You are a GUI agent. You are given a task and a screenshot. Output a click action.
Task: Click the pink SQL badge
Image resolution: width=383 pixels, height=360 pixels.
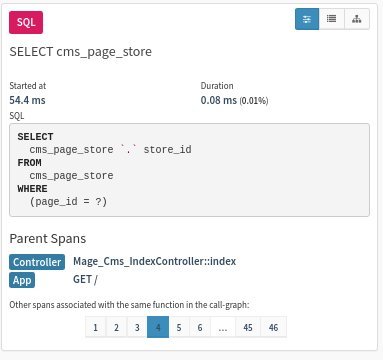point(26,22)
